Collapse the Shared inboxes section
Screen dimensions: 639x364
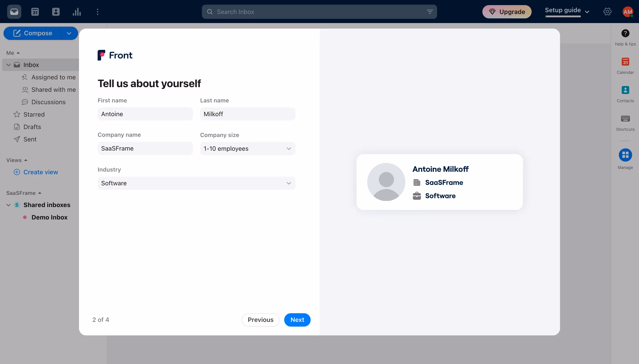8,205
